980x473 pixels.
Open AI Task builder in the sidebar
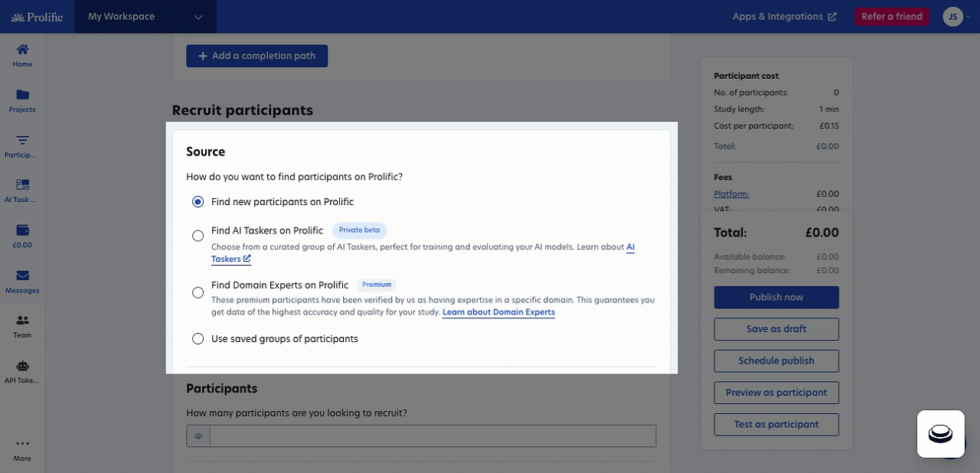(x=22, y=191)
